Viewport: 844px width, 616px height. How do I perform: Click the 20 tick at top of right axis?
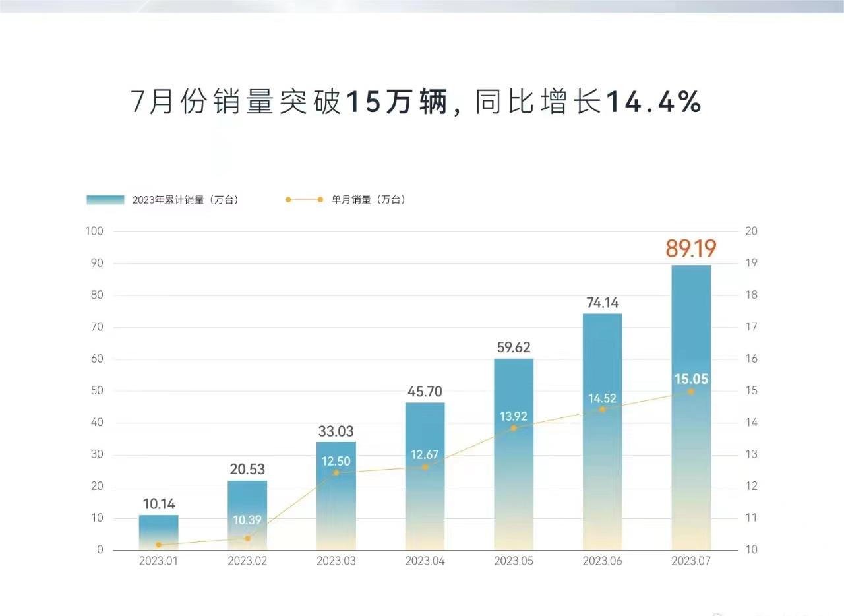(751, 231)
